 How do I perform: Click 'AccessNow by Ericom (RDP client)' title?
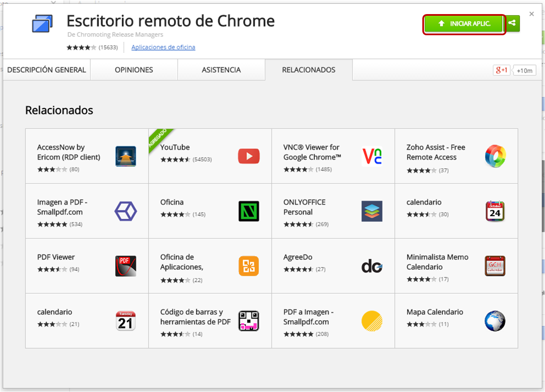[69, 152]
